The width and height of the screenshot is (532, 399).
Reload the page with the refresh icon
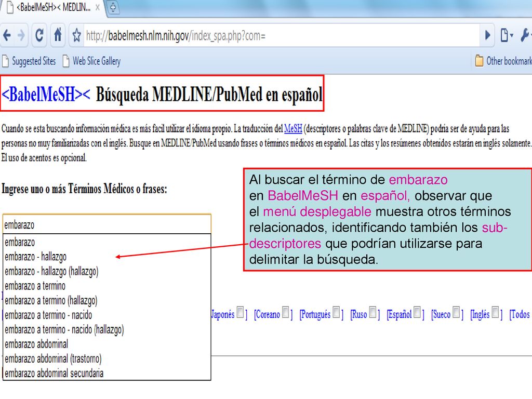click(x=39, y=35)
